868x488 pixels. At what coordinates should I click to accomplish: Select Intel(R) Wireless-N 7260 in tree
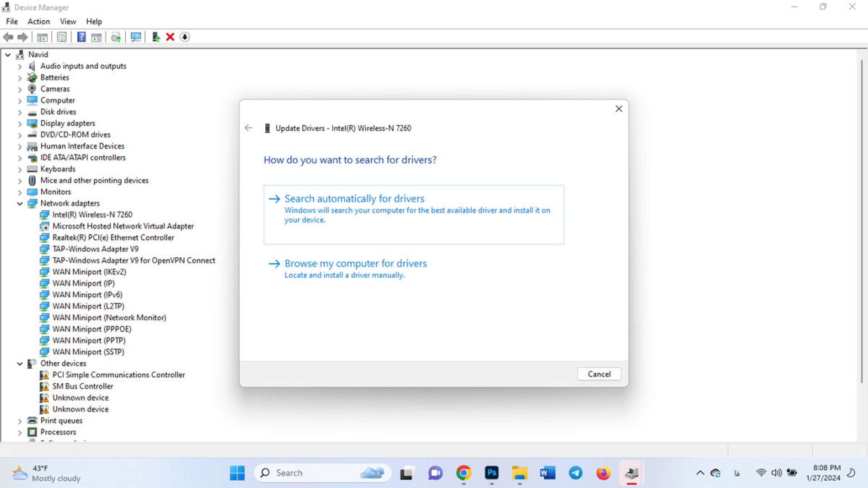tap(92, 215)
